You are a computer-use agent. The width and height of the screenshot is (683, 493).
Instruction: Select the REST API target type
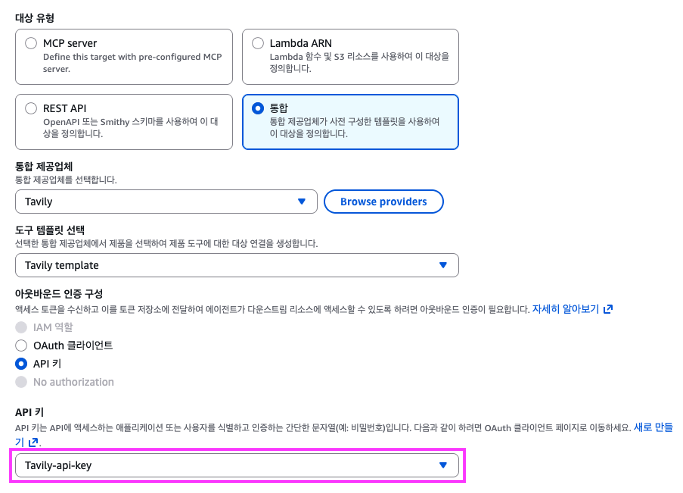click(x=32, y=108)
